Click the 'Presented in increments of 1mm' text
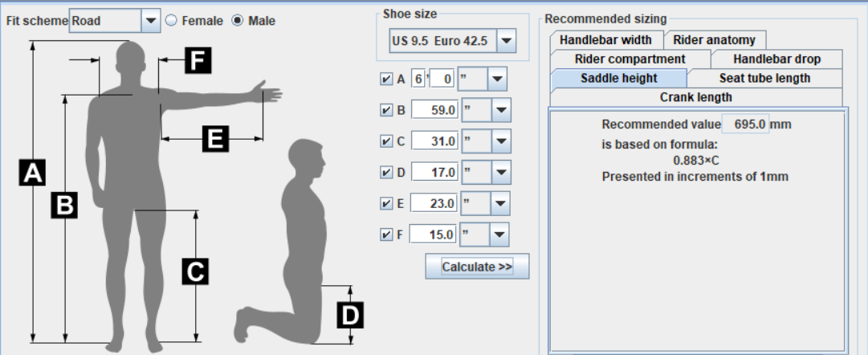This screenshot has width=868, height=355. tap(695, 177)
